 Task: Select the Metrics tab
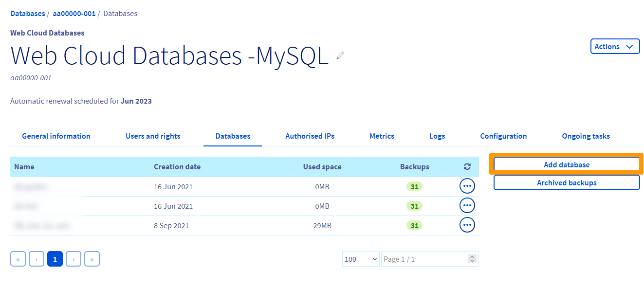(382, 136)
